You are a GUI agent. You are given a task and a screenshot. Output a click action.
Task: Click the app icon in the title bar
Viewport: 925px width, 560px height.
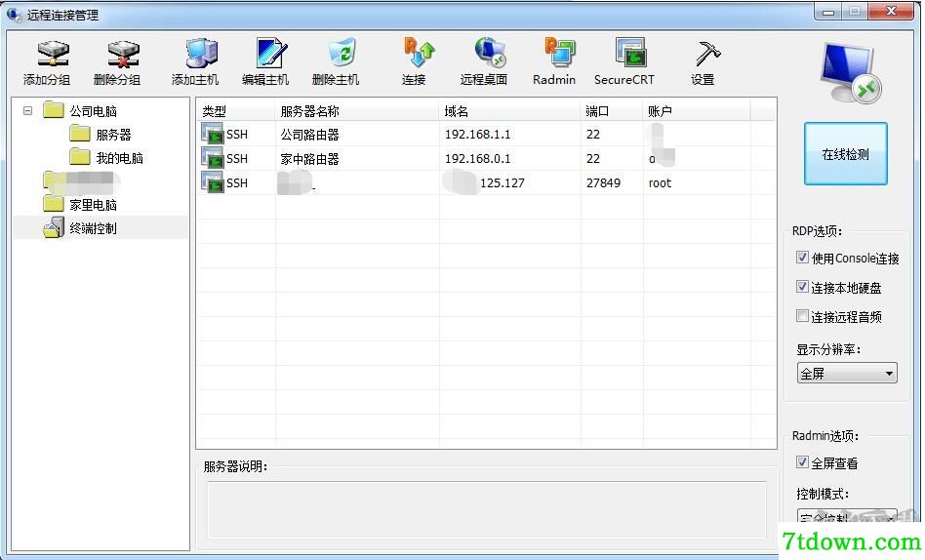click(x=15, y=14)
